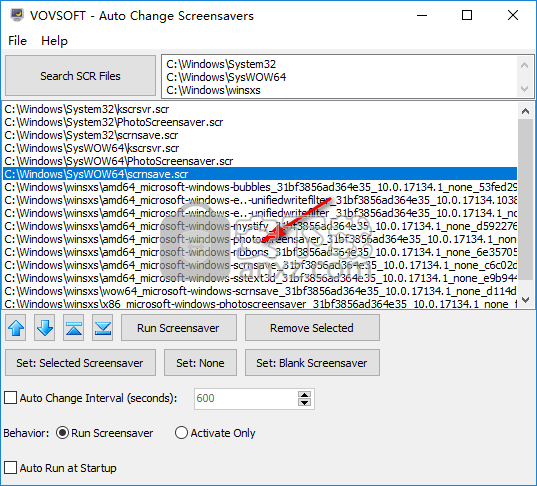The image size is (537, 486).
Task: Enable the Auto Change Interval checkbox
Action: click(11, 398)
